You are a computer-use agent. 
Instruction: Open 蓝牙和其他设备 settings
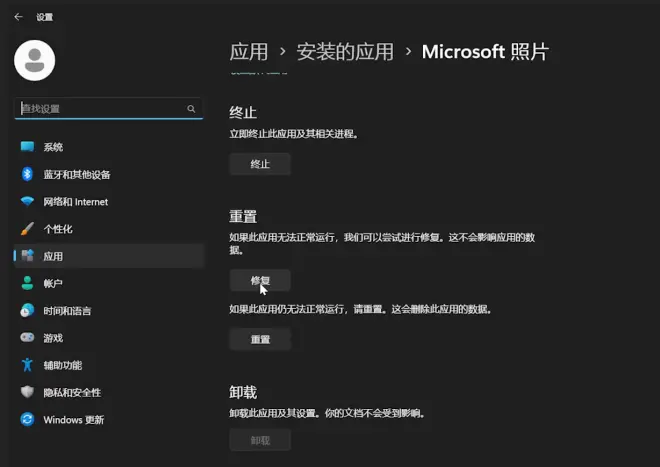click(x=109, y=174)
